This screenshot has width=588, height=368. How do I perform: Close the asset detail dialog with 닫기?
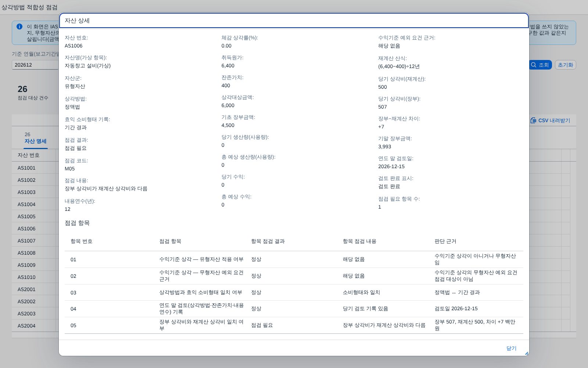click(511, 348)
